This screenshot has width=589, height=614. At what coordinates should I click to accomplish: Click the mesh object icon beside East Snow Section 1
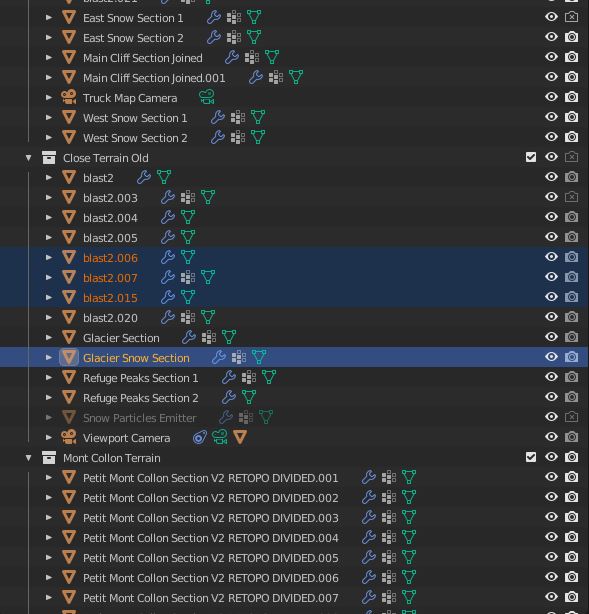point(69,18)
